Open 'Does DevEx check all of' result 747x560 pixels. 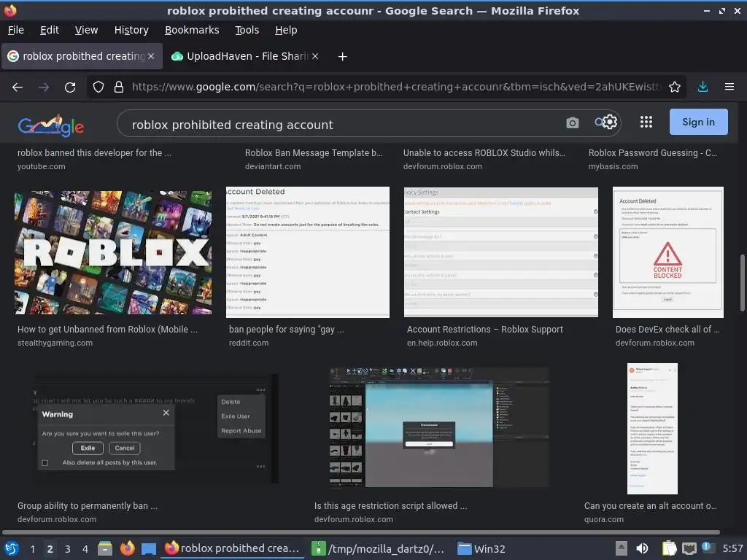tap(667, 330)
